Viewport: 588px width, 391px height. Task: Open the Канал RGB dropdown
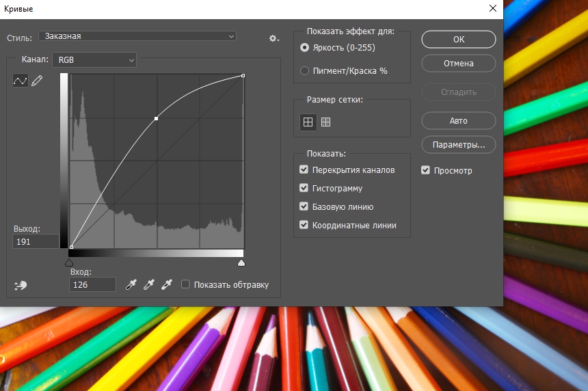point(94,60)
